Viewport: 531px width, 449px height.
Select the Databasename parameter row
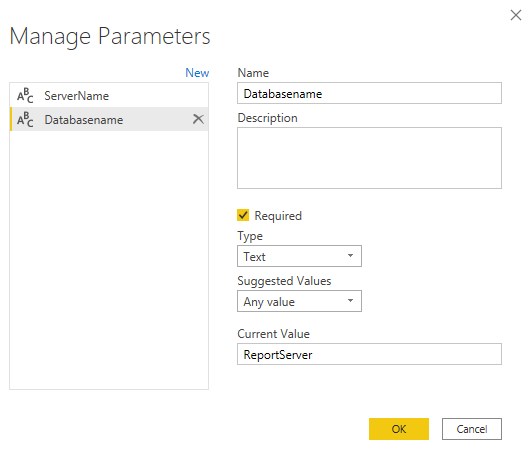(x=109, y=119)
